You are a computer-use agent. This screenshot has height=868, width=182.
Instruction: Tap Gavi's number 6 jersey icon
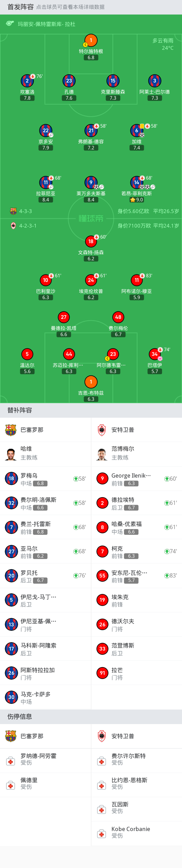coord(136,130)
